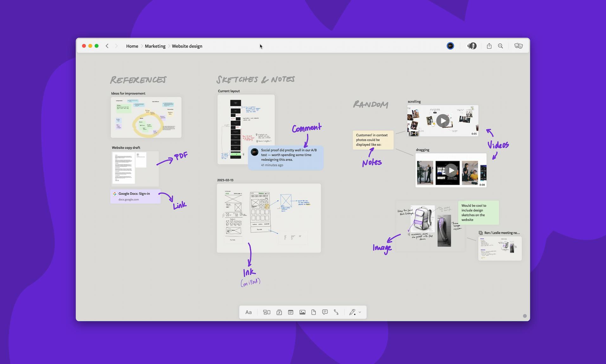The width and height of the screenshot is (606, 364).
Task: Select the 'Current layout' label
Action: click(229, 91)
